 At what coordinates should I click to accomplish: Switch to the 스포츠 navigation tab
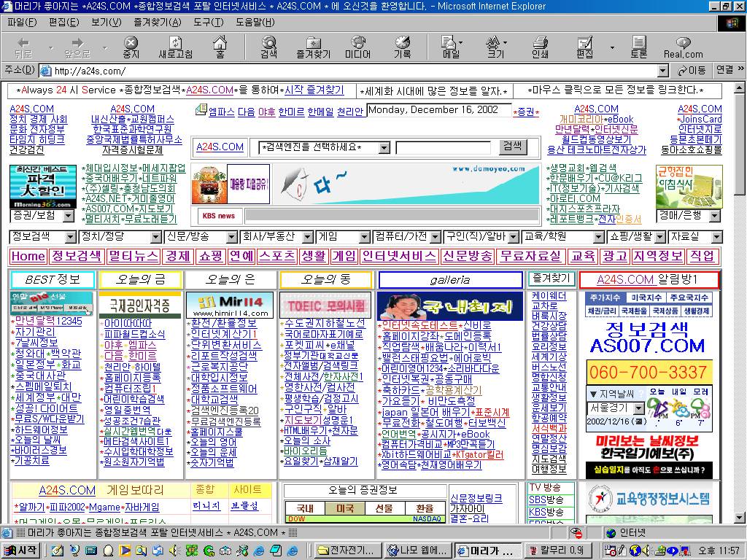pos(277,256)
